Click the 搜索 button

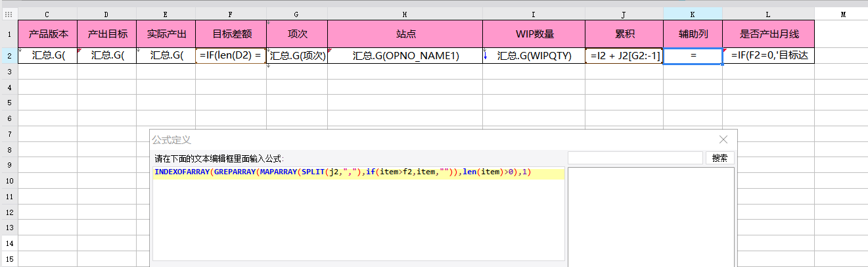click(720, 158)
